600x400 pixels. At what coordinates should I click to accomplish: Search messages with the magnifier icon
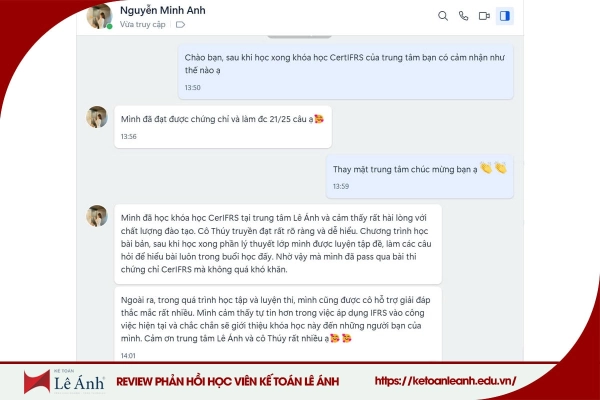pos(443,16)
